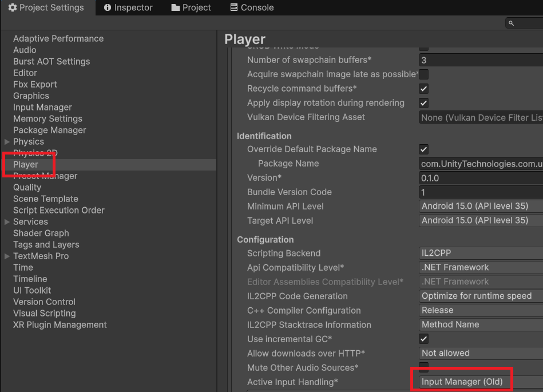The image size is (543, 392).
Task: Toggle Recycle command buffers checkbox
Action: [424, 89]
